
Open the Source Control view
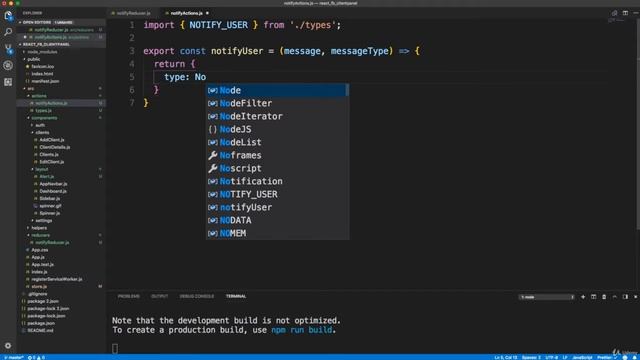pos(8,49)
